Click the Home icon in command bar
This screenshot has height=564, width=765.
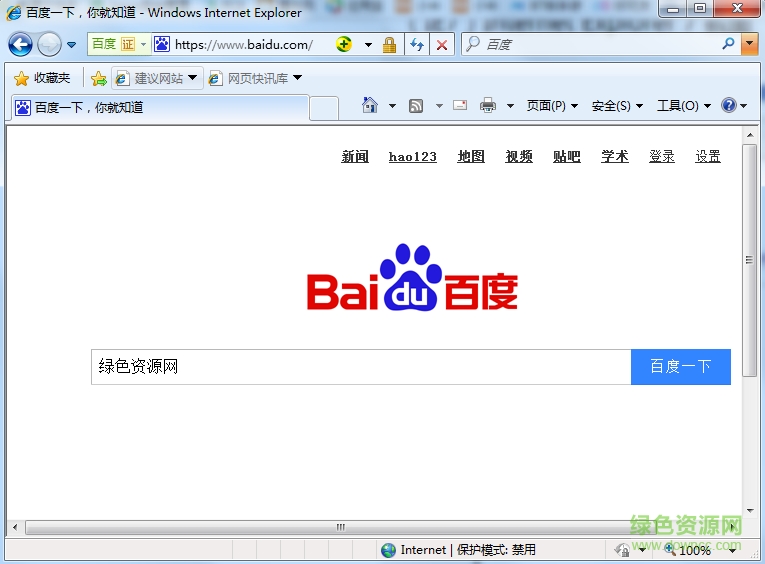coord(370,105)
